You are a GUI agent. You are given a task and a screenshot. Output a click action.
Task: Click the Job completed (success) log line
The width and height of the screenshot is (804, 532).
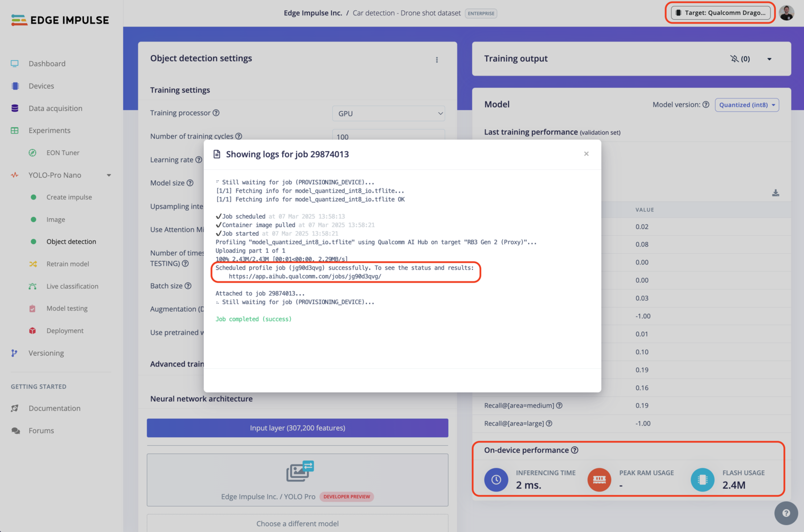click(x=253, y=319)
